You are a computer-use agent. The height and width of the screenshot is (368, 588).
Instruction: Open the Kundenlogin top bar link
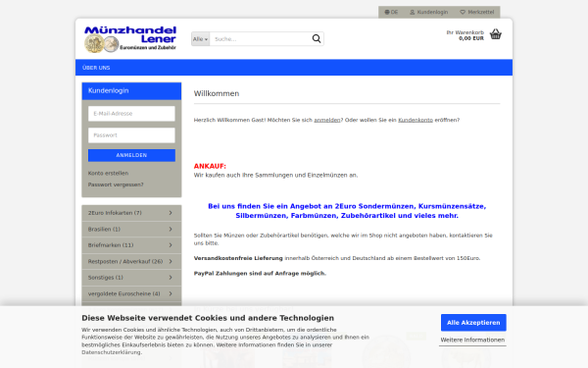pos(428,12)
